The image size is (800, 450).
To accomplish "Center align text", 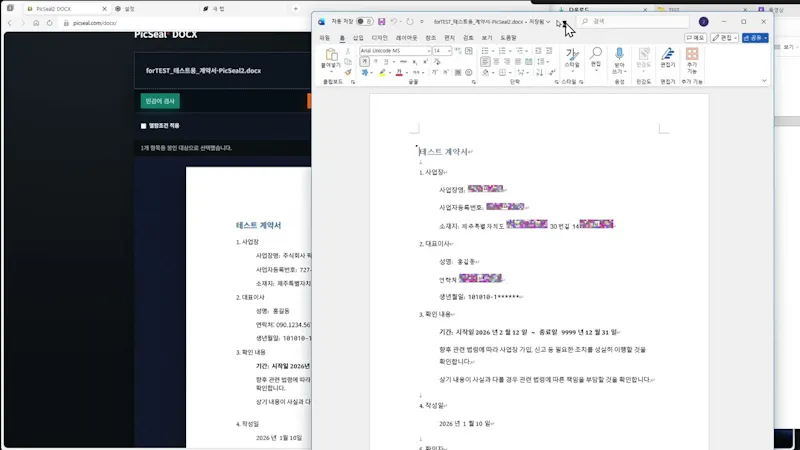I will pyautogui.click(x=496, y=62).
